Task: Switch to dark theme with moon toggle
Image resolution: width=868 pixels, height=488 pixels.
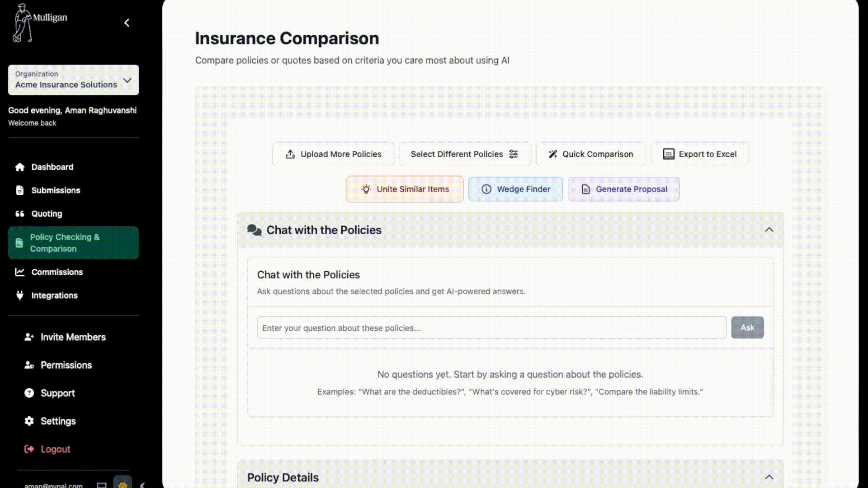Action: click(143, 485)
